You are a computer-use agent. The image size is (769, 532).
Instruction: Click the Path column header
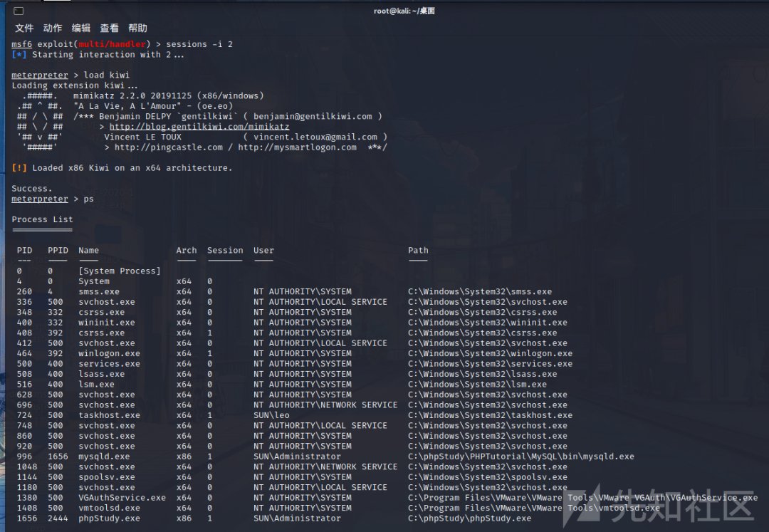(419, 250)
